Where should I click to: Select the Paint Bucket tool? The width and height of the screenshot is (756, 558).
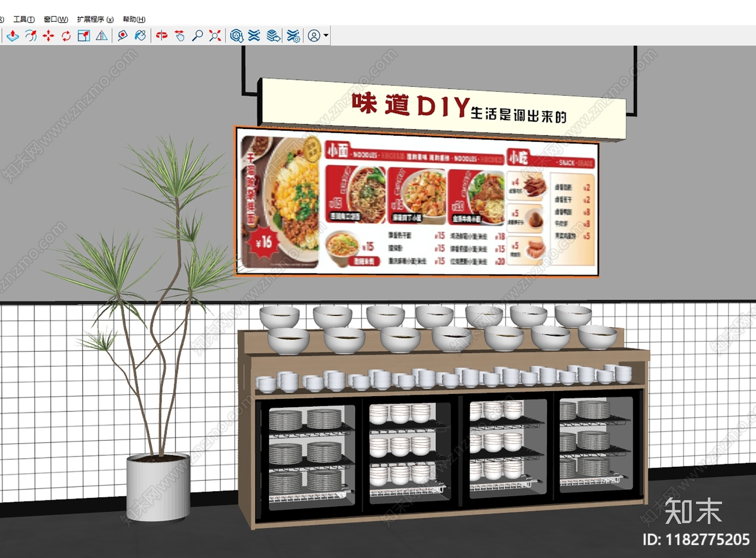[140, 35]
